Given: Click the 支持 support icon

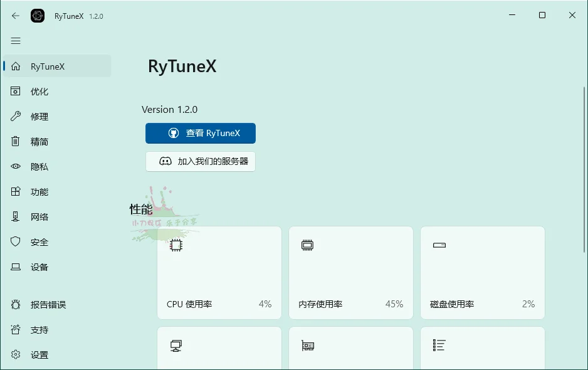Looking at the screenshot, I should pos(16,329).
